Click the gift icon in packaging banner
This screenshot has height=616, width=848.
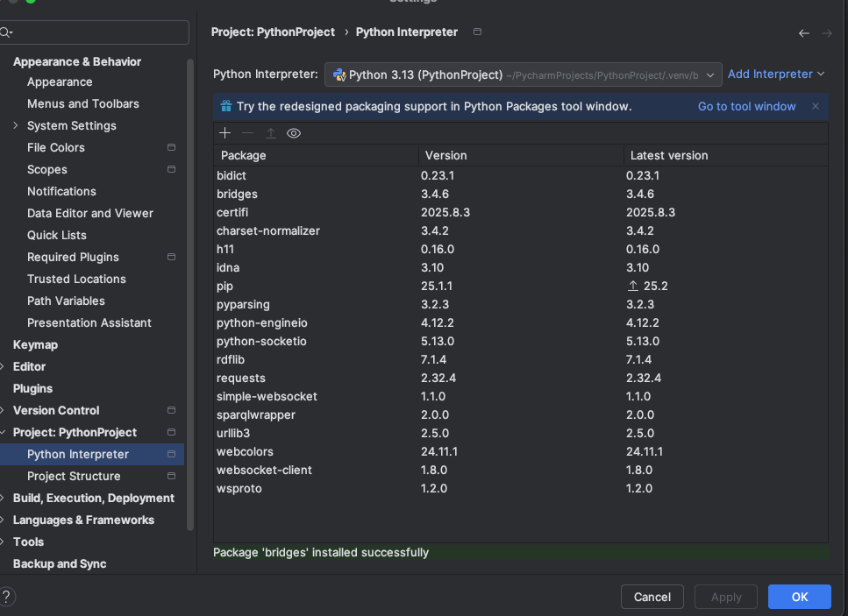coord(226,106)
